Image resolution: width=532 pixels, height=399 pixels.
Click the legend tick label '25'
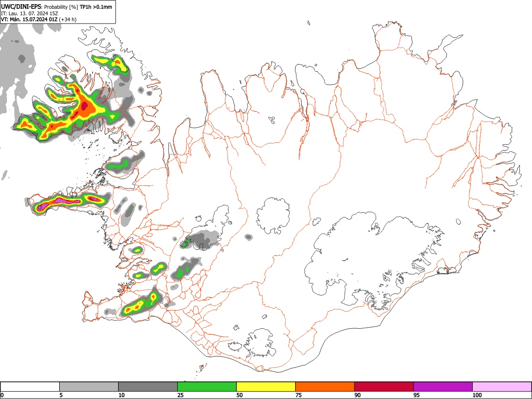(180, 395)
